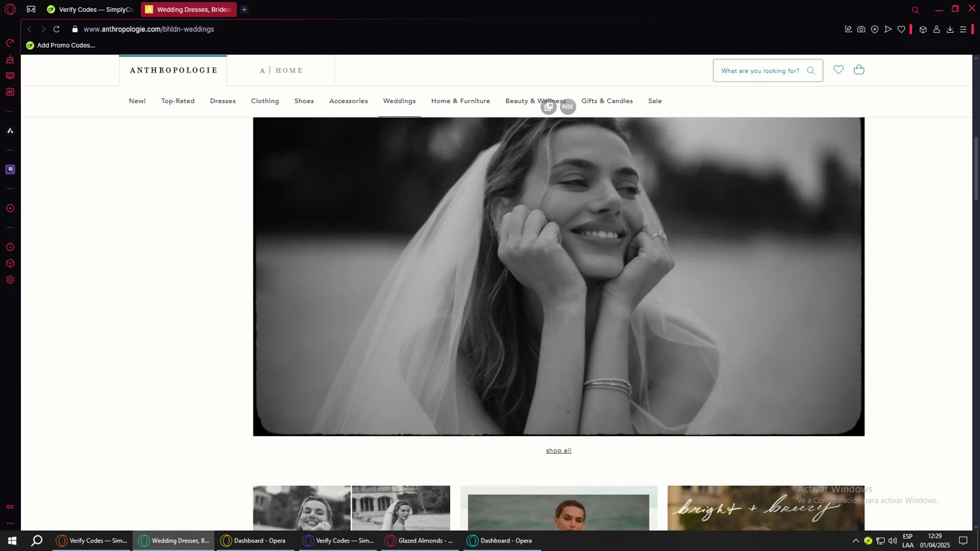The width and height of the screenshot is (980, 551).
Task: Go forward with the forward arrow
Action: [43, 29]
